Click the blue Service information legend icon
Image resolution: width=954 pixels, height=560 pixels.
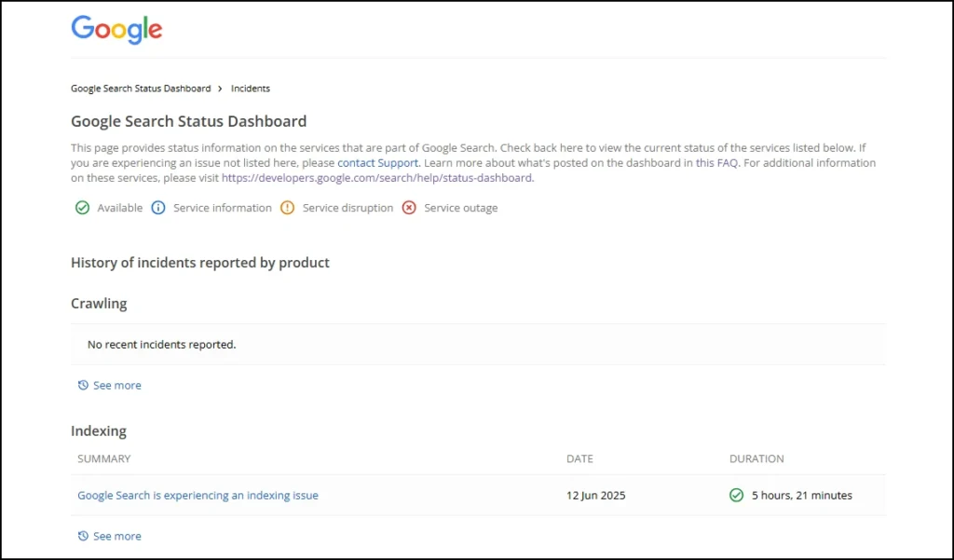(158, 208)
